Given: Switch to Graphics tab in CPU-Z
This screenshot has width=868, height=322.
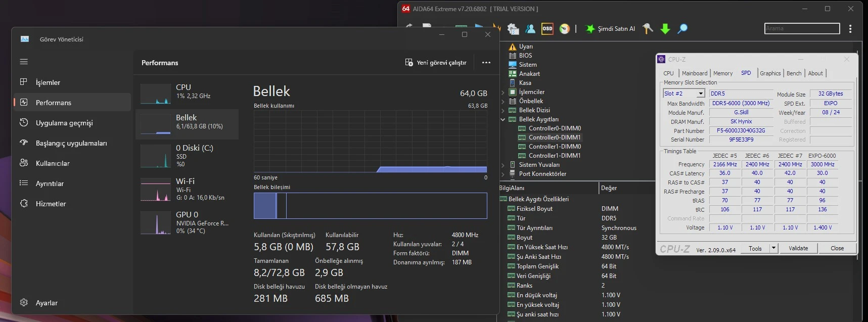Looking at the screenshot, I should tap(770, 73).
